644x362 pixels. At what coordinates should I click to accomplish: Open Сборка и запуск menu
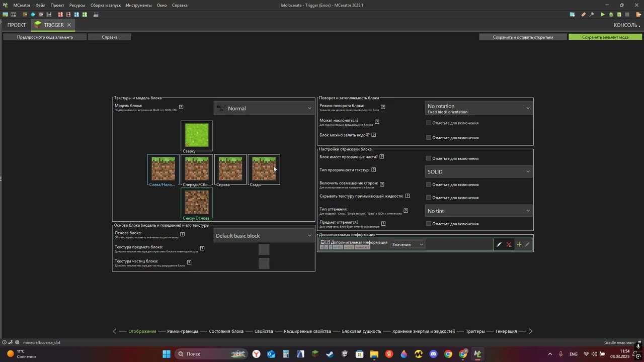(x=106, y=5)
